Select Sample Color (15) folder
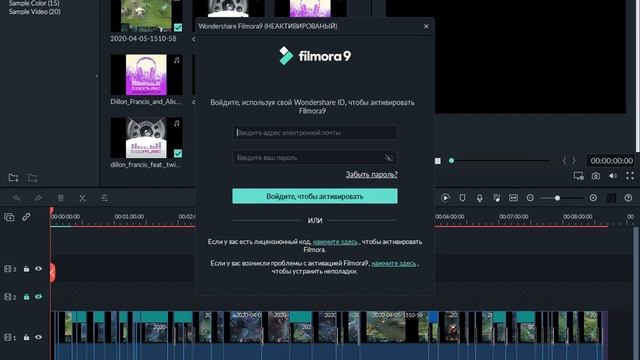640x360 pixels. click(x=34, y=3)
